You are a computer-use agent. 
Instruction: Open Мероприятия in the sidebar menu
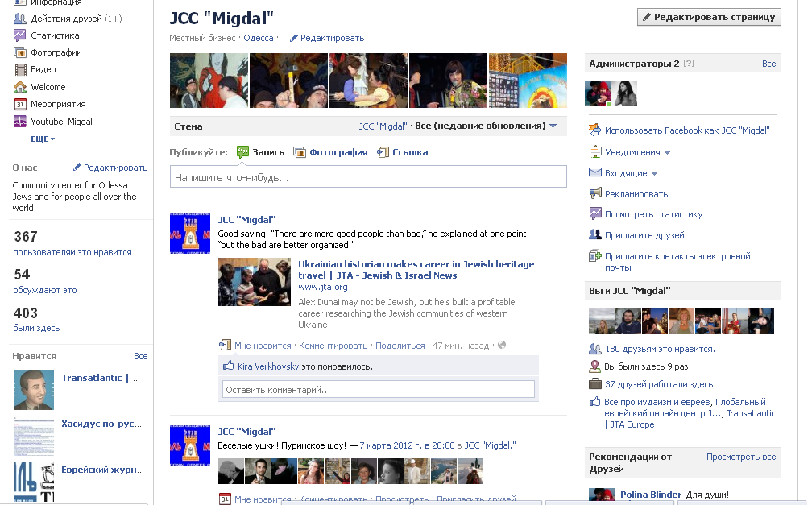pyautogui.click(x=58, y=104)
